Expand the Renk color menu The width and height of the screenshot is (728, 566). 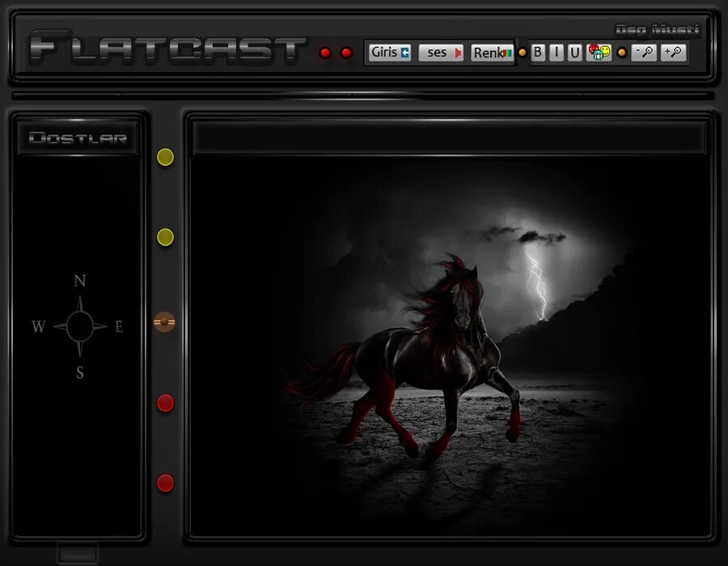click(x=491, y=52)
